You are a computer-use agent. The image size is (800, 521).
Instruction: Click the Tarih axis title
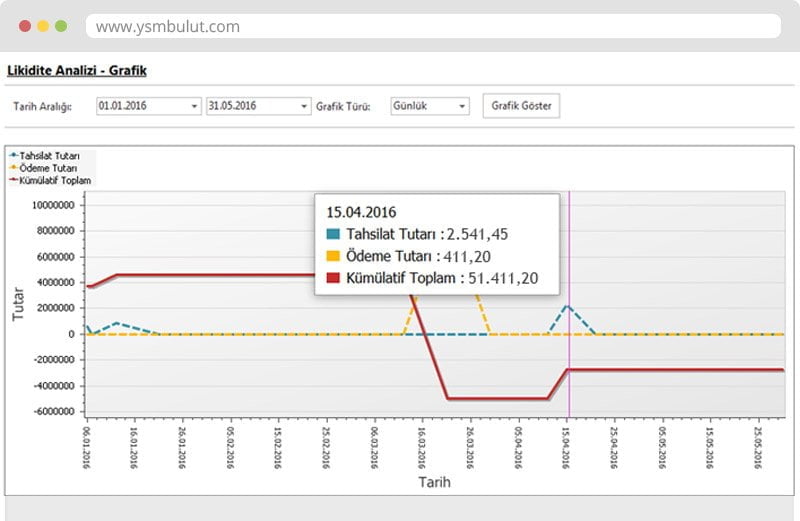pyautogui.click(x=435, y=482)
